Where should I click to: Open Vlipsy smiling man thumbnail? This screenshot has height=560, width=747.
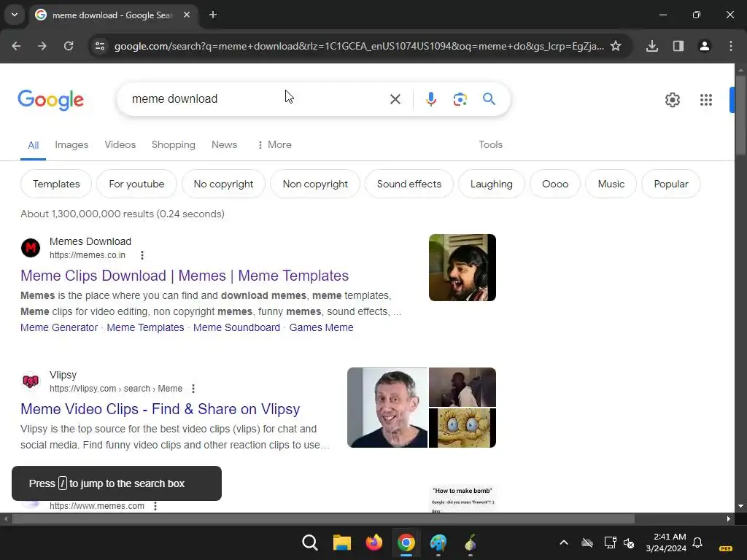click(x=387, y=408)
